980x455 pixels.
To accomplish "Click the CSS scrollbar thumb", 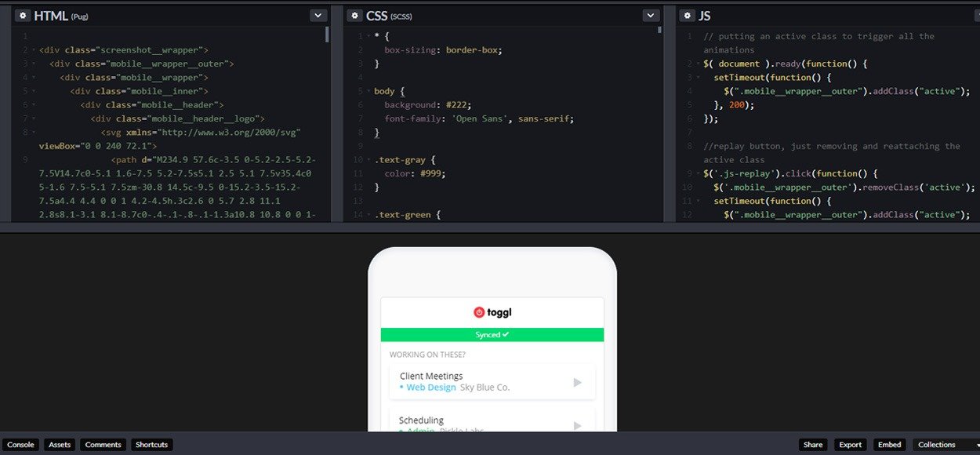I will [659, 30].
